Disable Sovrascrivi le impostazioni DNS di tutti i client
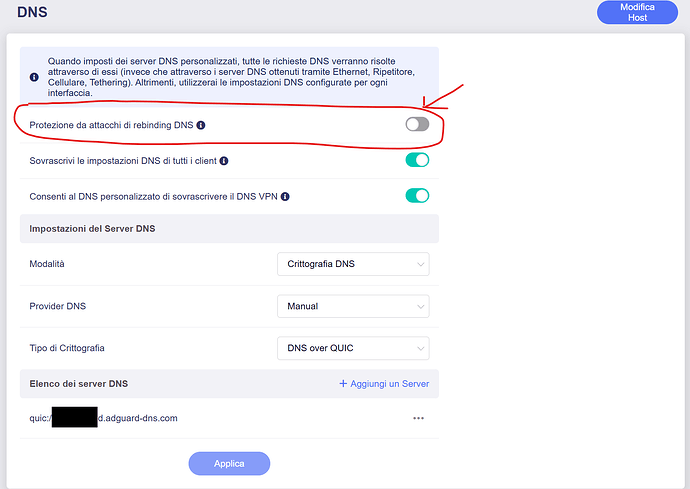Image resolution: width=690 pixels, height=489 pixels. [x=417, y=160]
